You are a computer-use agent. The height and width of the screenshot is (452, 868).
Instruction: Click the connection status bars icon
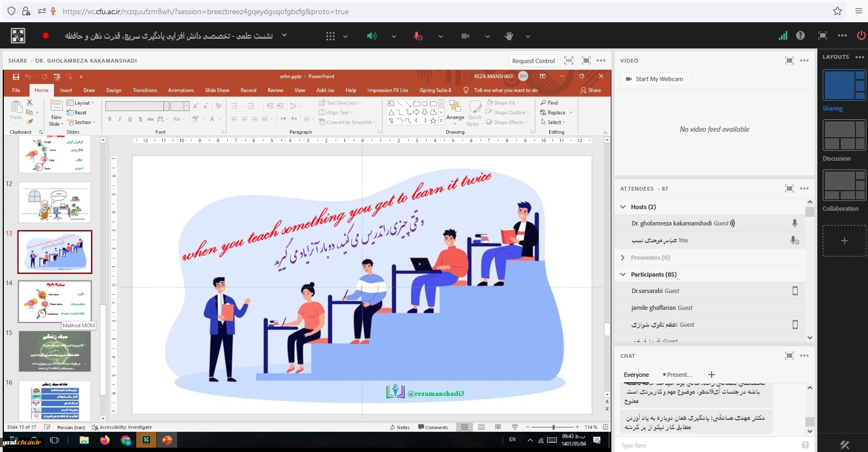coord(782,35)
